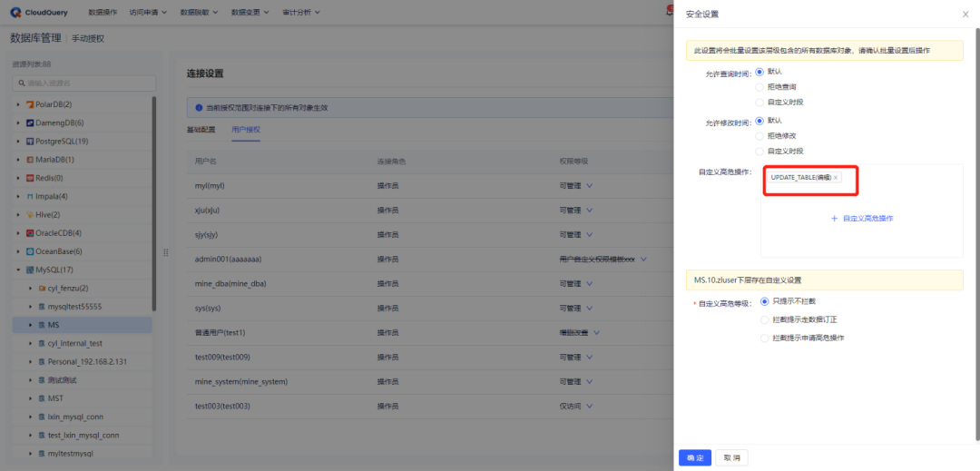Click the search magnifier icon in resource box
980x471 pixels.
coord(22,83)
